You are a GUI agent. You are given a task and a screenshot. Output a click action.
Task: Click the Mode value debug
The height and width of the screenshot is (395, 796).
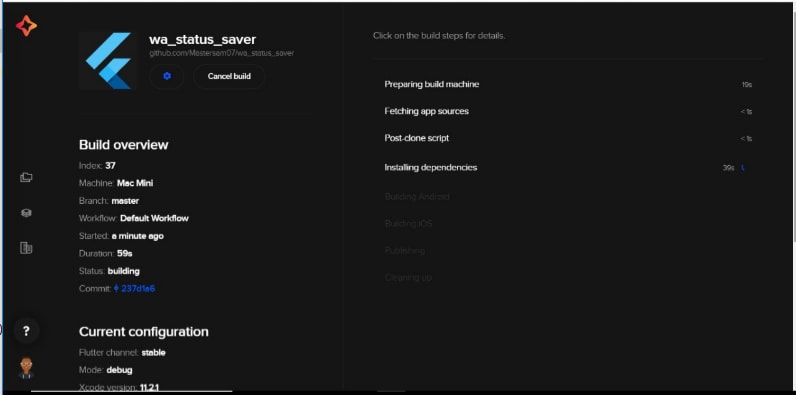pos(119,370)
